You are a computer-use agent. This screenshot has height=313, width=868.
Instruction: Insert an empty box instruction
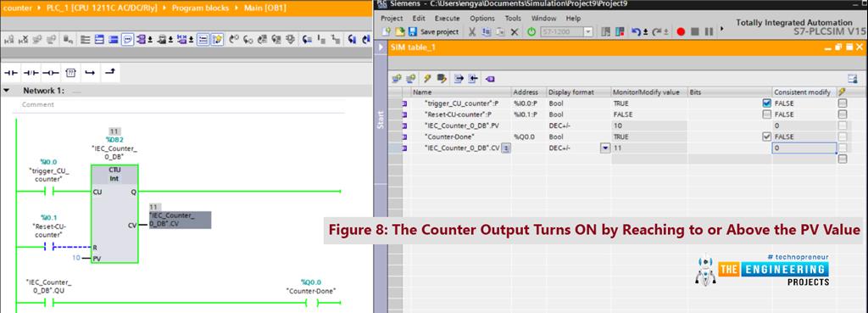pyautogui.click(x=70, y=73)
